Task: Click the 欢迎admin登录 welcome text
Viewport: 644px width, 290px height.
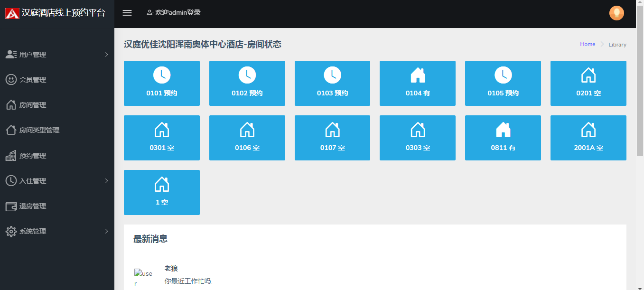Action: 178,13
